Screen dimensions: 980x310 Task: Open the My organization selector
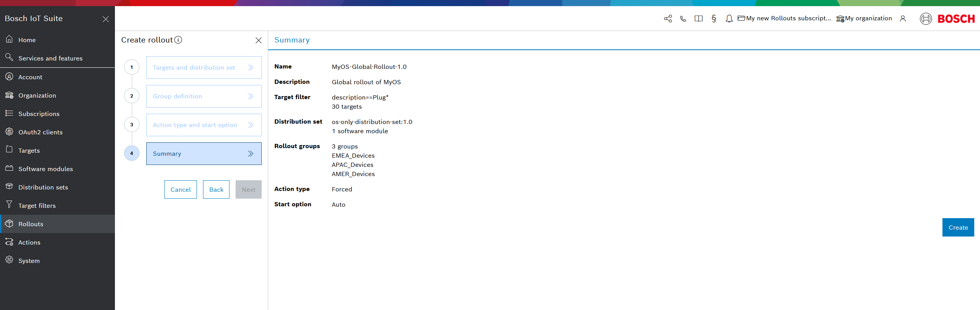coord(864,18)
